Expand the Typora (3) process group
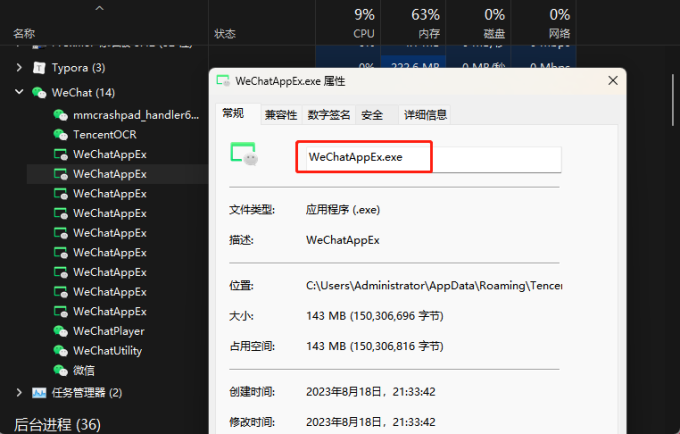680x434 pixels. [19, 68]
